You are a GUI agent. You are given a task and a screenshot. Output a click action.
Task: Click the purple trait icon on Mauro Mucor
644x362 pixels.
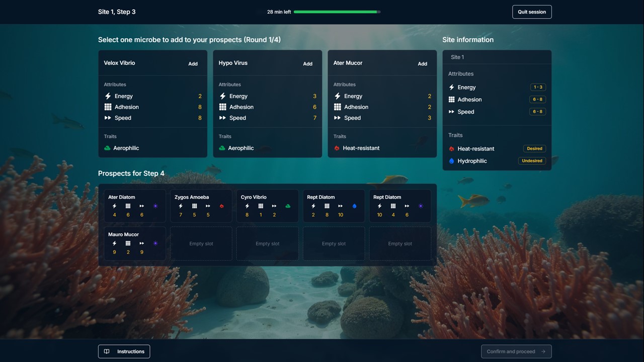point(155,243)
